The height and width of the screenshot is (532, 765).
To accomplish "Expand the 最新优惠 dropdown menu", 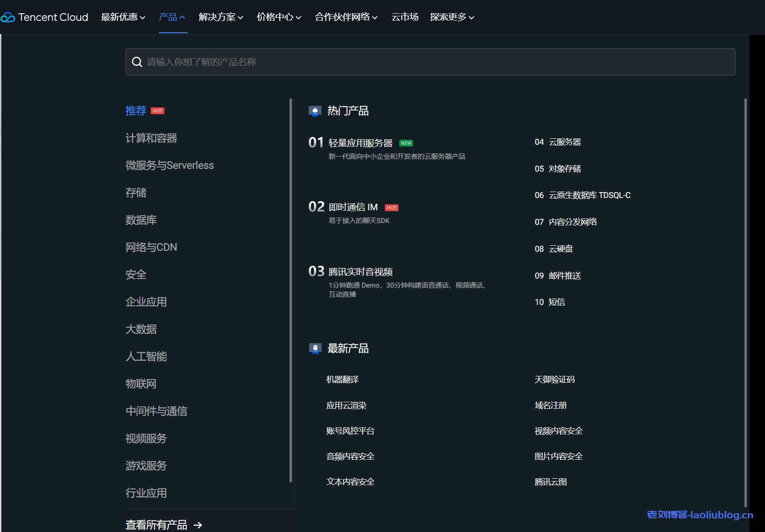I will pyautogui.click(x=123, y=17).
